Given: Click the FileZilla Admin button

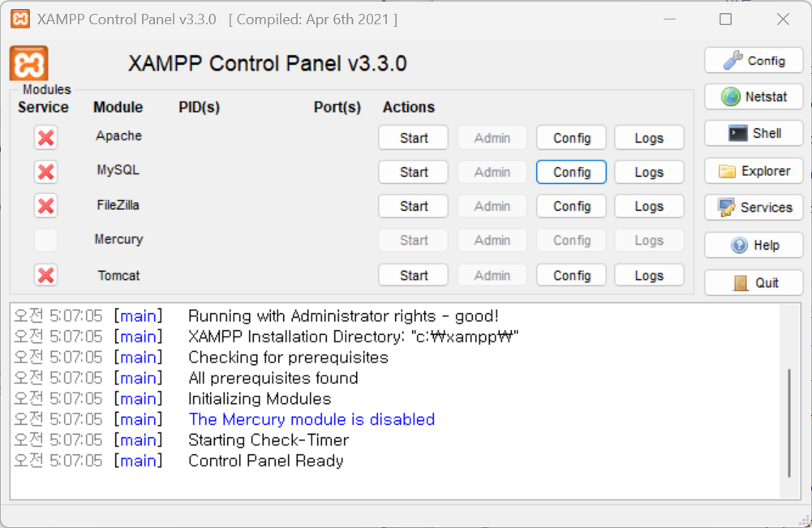Looking at the screenshot, I should (x=492, y=206).
